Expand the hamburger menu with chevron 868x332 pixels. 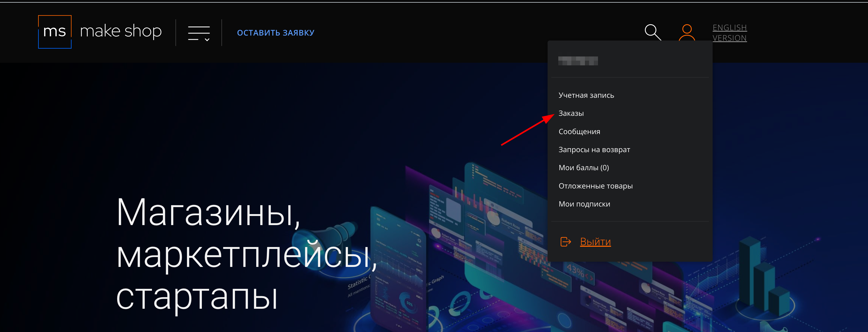199,33
